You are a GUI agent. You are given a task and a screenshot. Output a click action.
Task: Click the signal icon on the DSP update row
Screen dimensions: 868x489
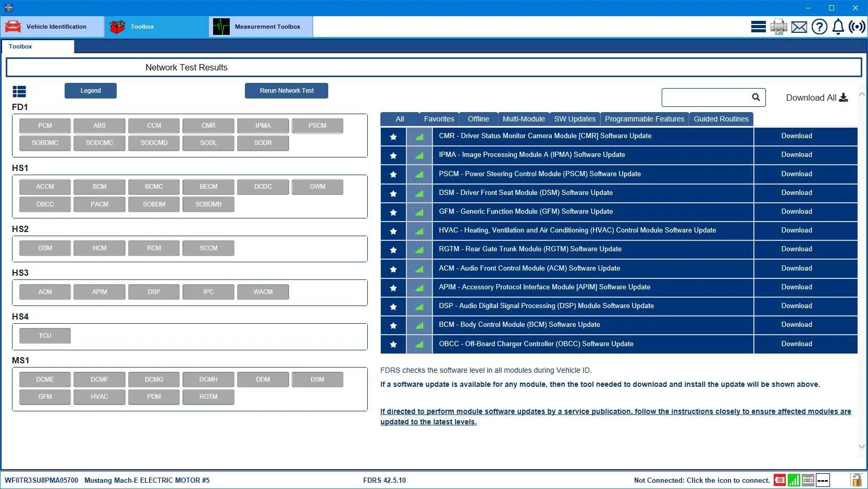tap(419, 307)
